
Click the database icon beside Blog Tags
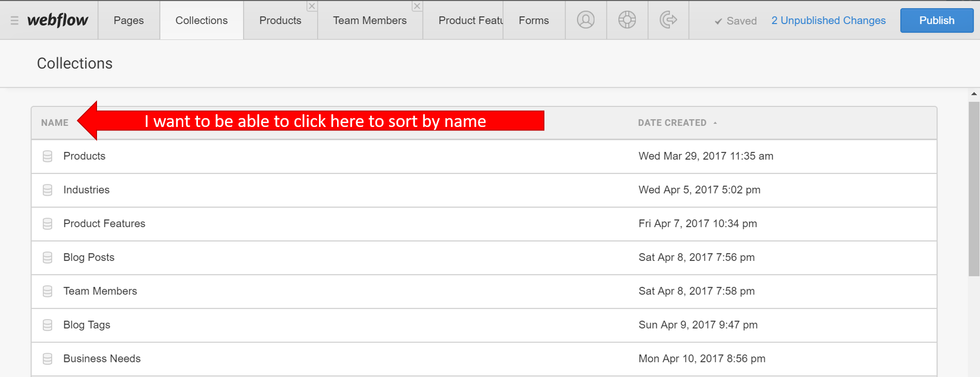coord(48,325)
